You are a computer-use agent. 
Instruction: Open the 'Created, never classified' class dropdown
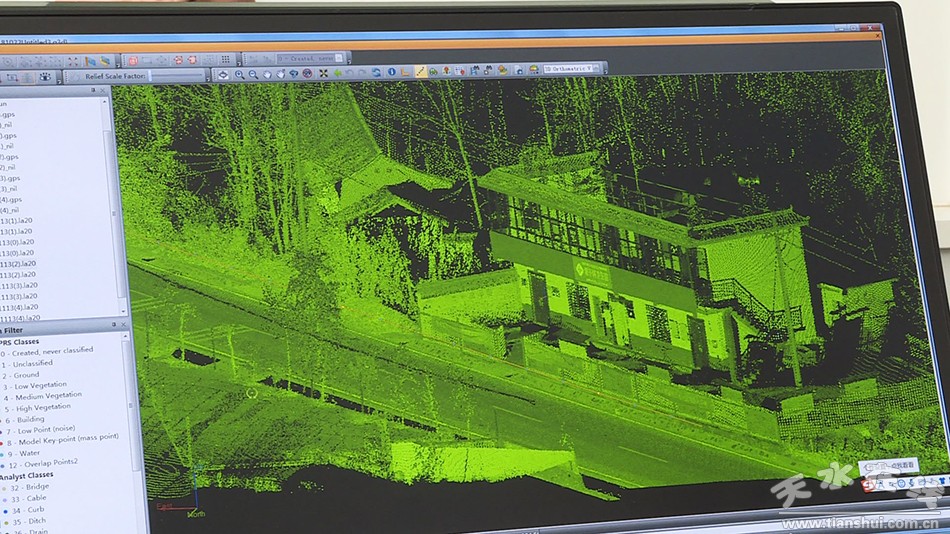(50, 350)
